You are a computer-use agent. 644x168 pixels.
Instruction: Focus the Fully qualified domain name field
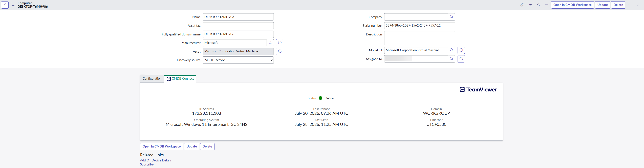click(238, 34)
